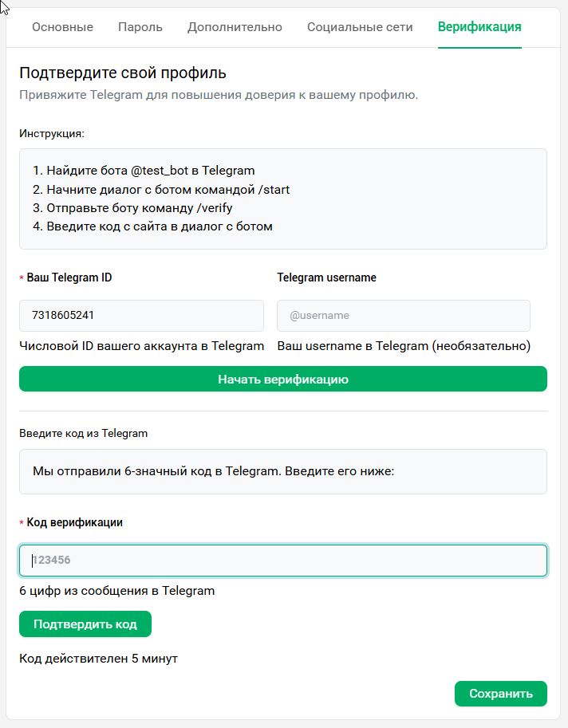
Task: Select the Социальные сети tab
Action: click(x=360, y=27)
